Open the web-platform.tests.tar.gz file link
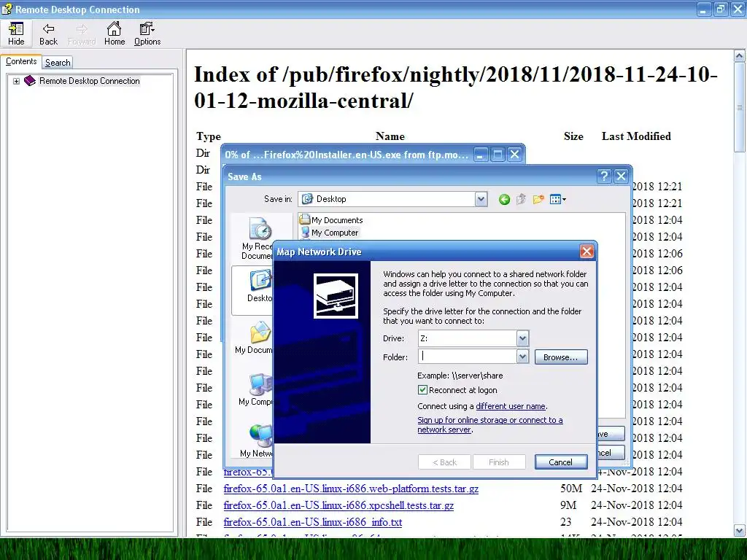 351,489
